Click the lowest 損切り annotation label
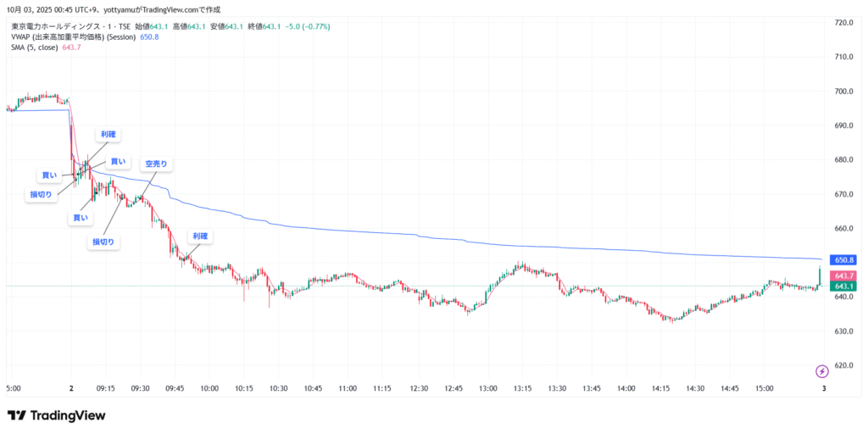 point(103,242)
